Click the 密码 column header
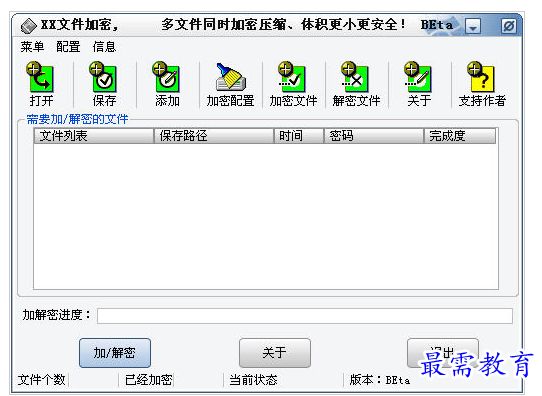The height and width of the screenshot is (396, 542). pyautogui.click(x=374, y=136)
